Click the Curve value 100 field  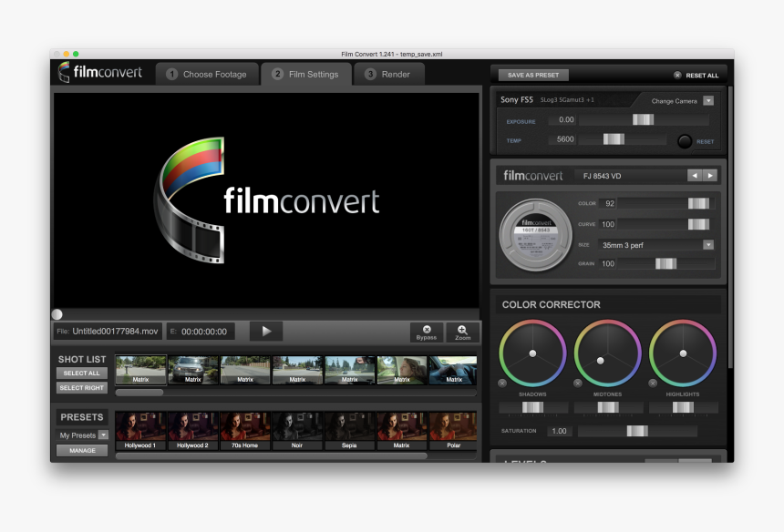point(607,224)
